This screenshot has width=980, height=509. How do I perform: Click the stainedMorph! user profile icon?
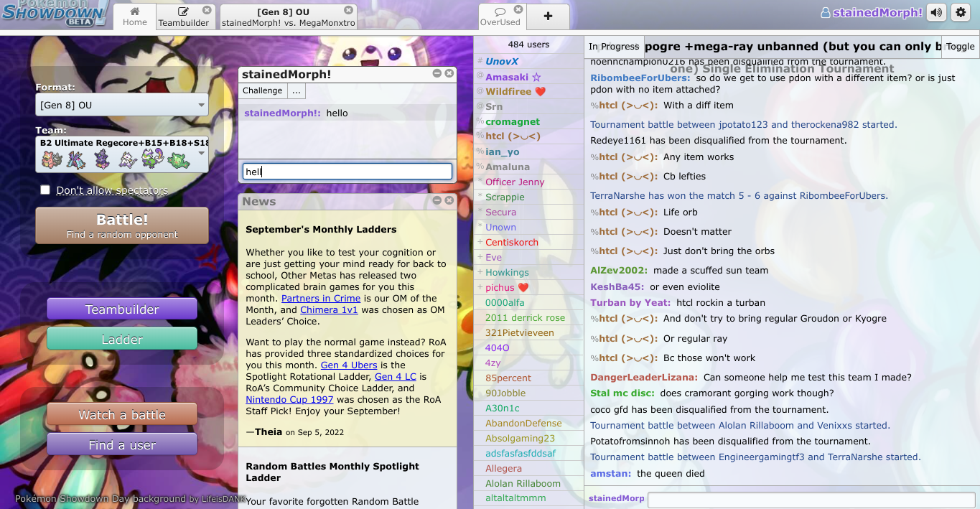(x=826, y=13)
